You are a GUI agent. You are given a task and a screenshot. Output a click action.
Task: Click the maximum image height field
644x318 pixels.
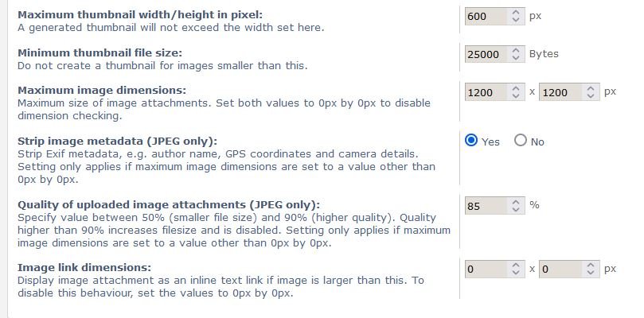[x=559, y=92]
